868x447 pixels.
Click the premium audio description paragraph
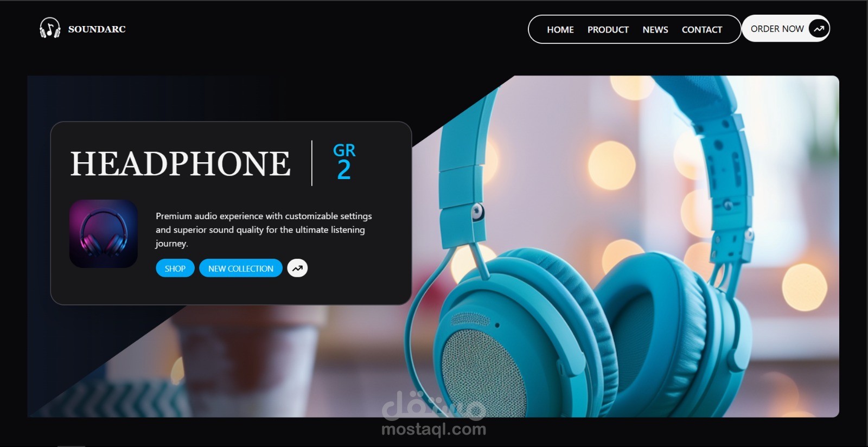click(264, 229)
